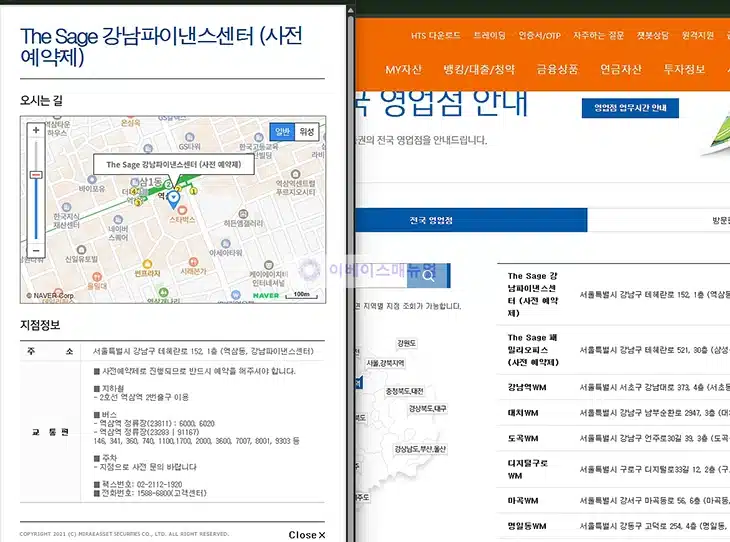Click the 허든갤러리 marker on the map
730x542 pixels.
pyautogui.click(x=243, y=214)
